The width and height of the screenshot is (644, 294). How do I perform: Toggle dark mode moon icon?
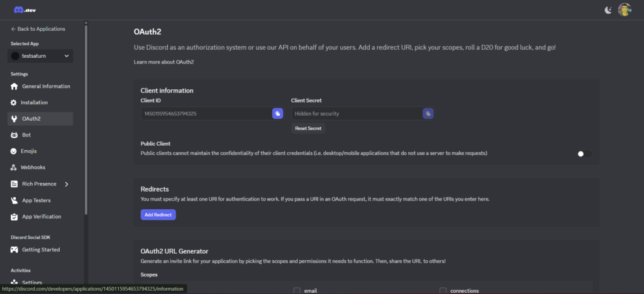pos(608,9)
